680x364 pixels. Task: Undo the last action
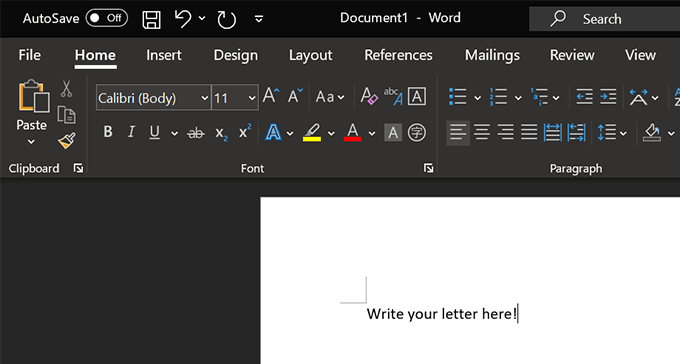click(x=183, y=19)
